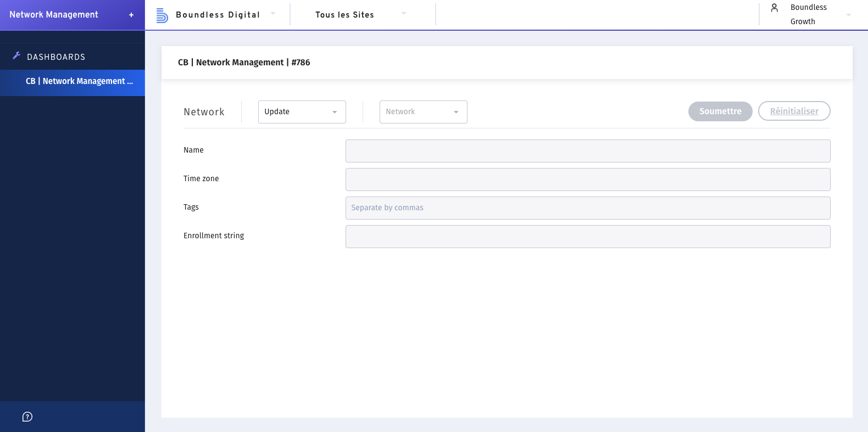This screenshot has height=432, width=868.
Task: Open the help question mark icon
Action: pos(27,417)
